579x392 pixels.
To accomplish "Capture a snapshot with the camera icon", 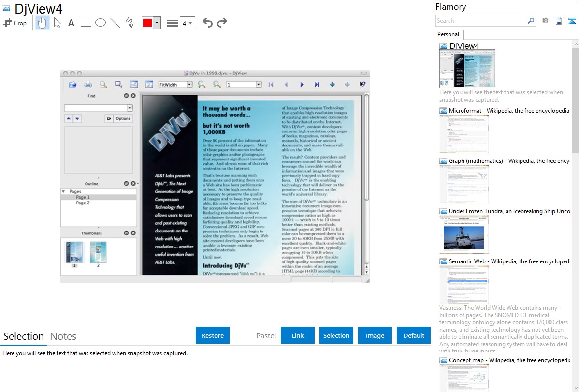I will coord(545,21).
